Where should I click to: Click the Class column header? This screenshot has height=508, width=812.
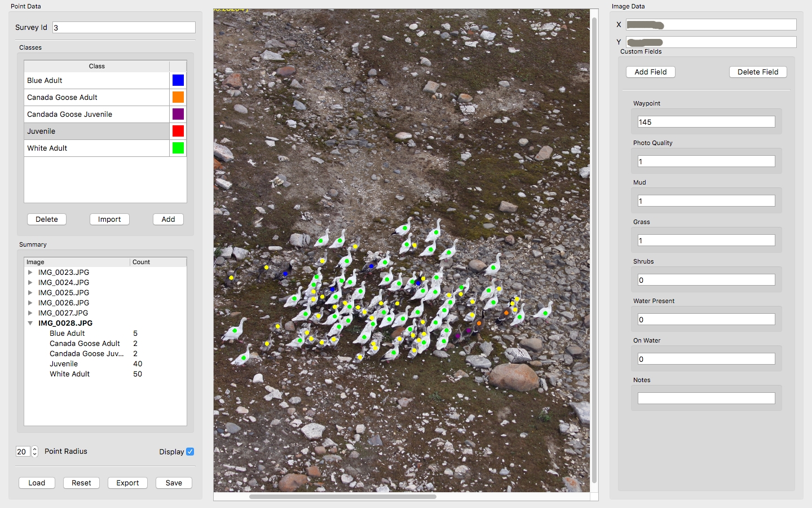97,66
